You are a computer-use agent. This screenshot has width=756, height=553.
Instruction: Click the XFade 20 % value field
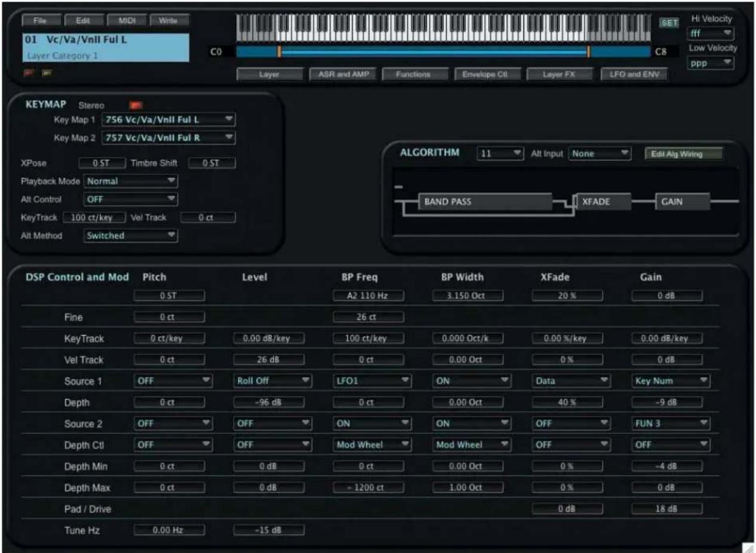[x=568, y=296]
